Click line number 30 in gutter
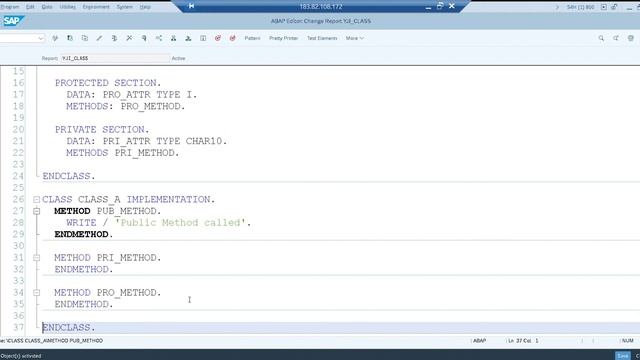 (x=18, y=246)
